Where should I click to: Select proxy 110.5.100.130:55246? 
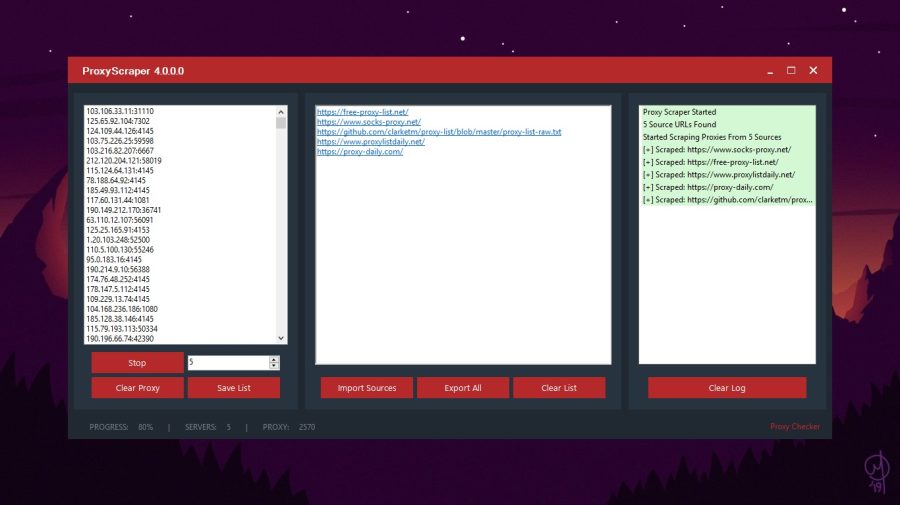click(120, 250)
